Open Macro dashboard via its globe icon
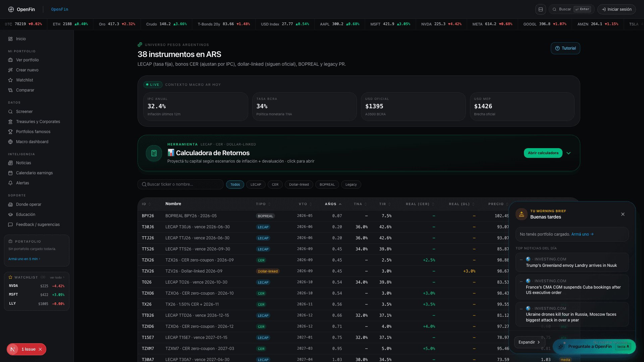This screenshot has height=362, width=644. [10, 142]
